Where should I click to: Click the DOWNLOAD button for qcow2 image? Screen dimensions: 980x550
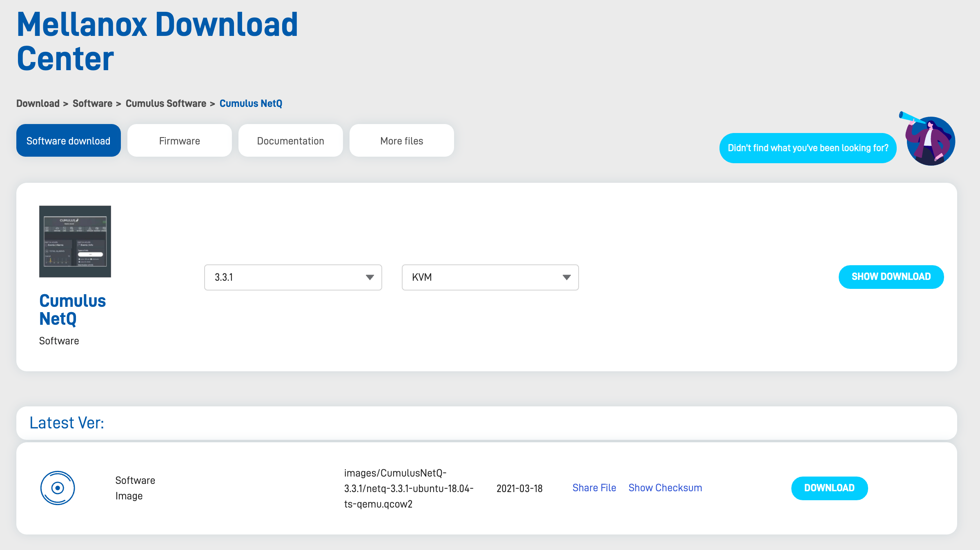(x=829, y=488)
